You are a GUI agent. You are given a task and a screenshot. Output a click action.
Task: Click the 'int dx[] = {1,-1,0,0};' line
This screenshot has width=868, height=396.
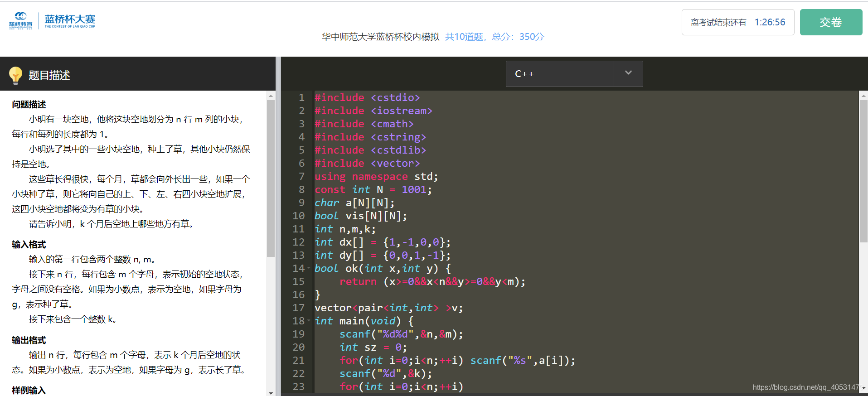pos(383,242)
